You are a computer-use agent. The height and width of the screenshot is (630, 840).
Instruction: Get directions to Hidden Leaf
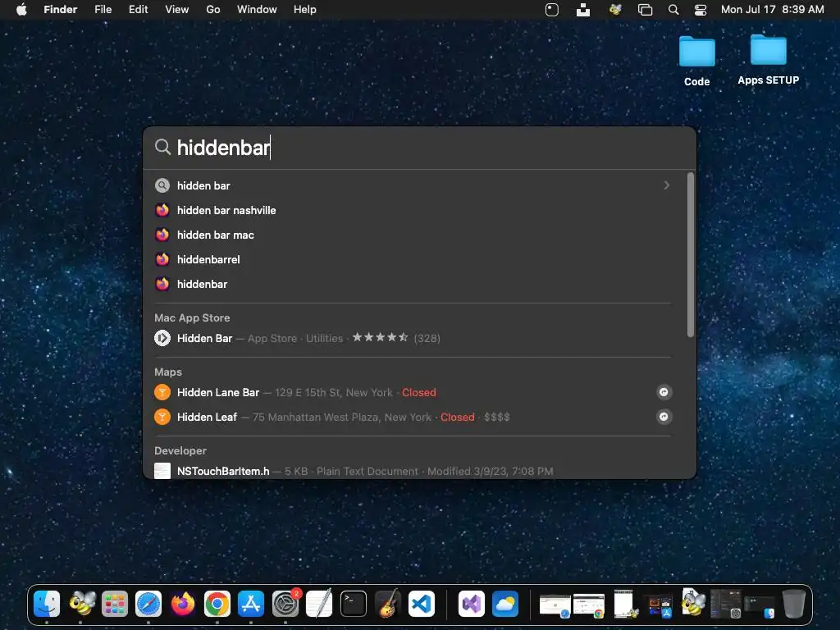664,417
